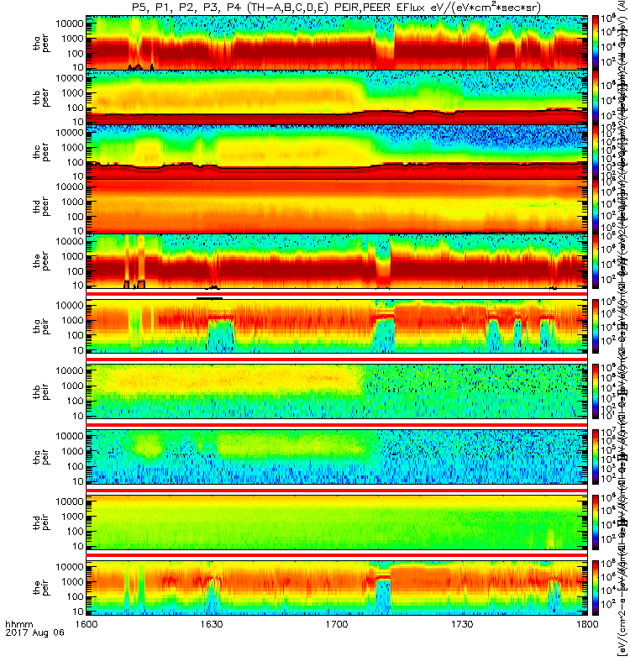Click the 'thc peir' panel label
630x672 pixels.
(x=41, y=457)
